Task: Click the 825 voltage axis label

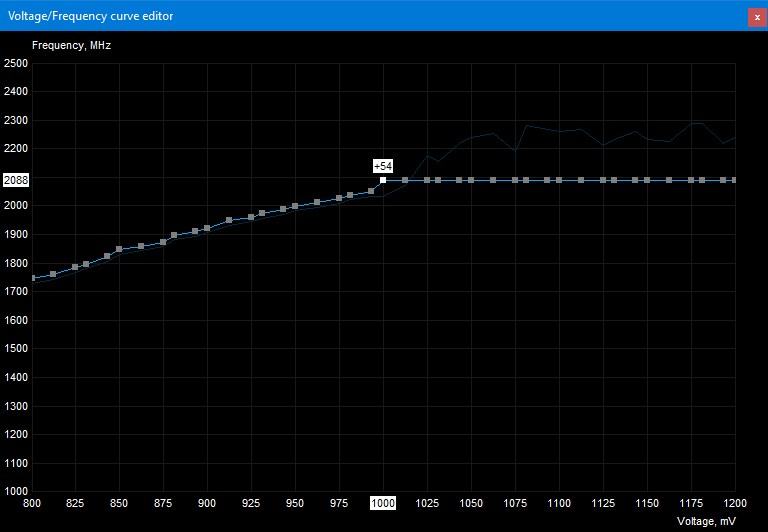Action: pyautogui.click(x=75, y=503)
